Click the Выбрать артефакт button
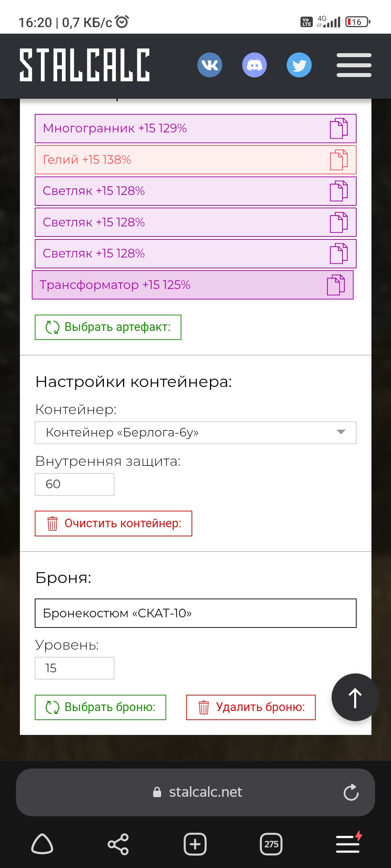391x868 pixels. click(108, 327)
